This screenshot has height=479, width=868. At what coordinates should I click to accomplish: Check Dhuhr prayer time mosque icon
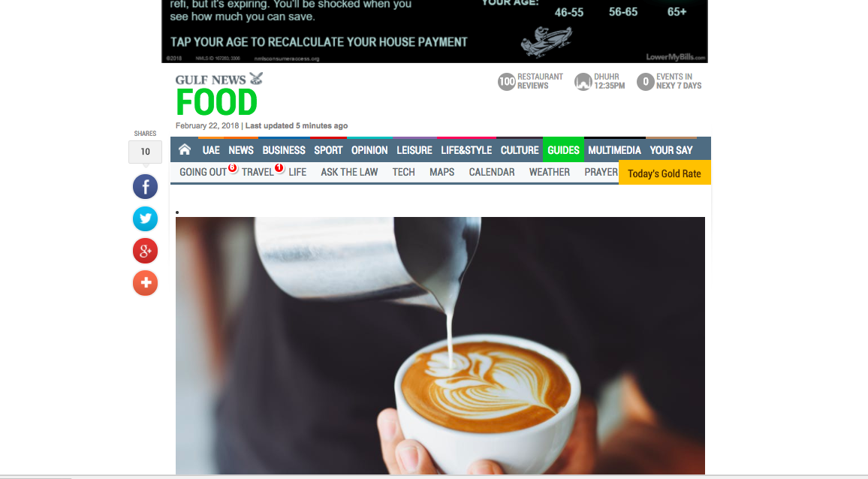tap(583, 82)
